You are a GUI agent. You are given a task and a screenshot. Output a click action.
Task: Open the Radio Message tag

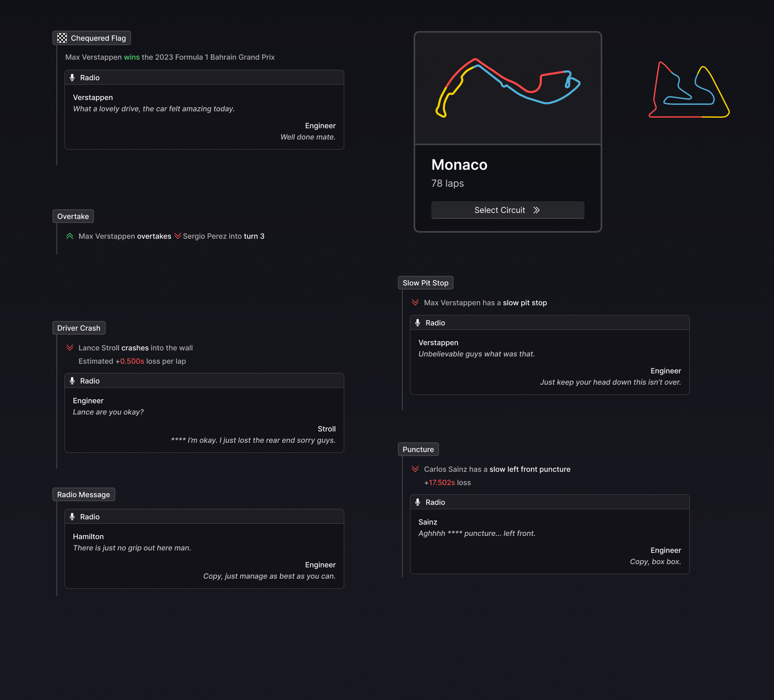tap(83, 495)
